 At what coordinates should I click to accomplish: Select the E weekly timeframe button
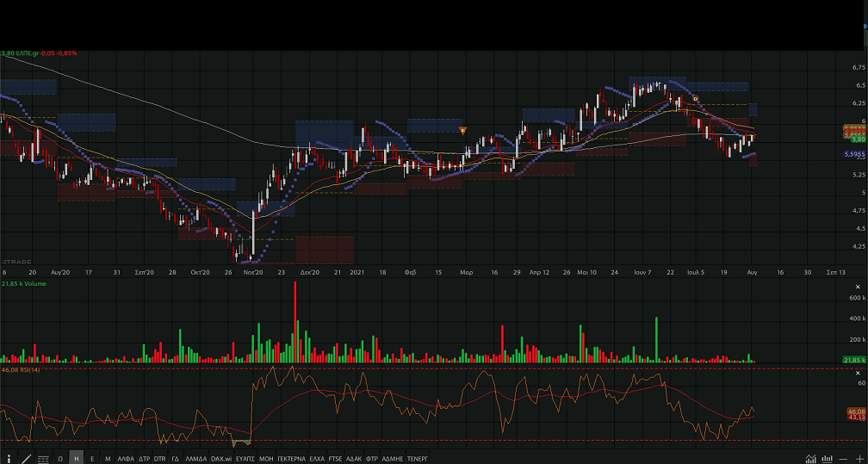pyautogui.click(x=92, y=459)
